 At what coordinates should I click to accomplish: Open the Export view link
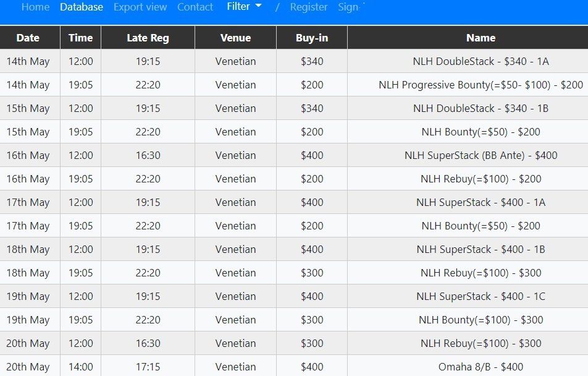click(140, 7)
